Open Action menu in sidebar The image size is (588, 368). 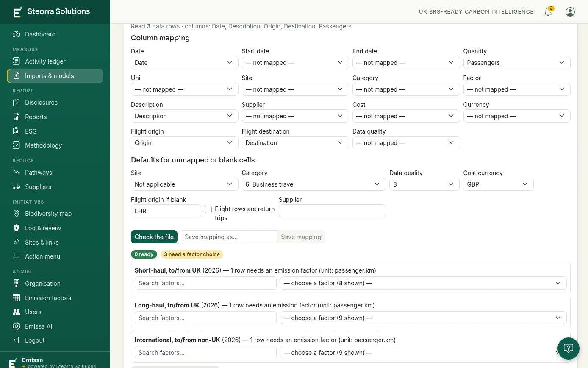tap(42, 256)
